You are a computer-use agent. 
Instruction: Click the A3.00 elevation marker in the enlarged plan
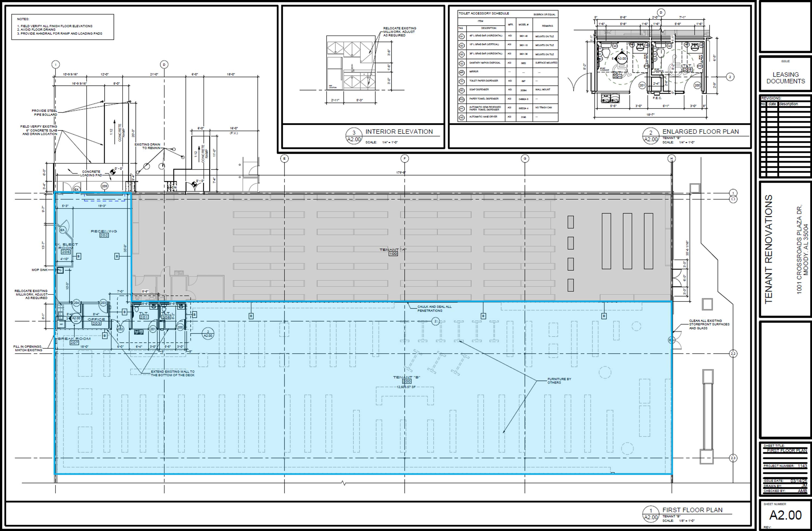click(622, 59)
